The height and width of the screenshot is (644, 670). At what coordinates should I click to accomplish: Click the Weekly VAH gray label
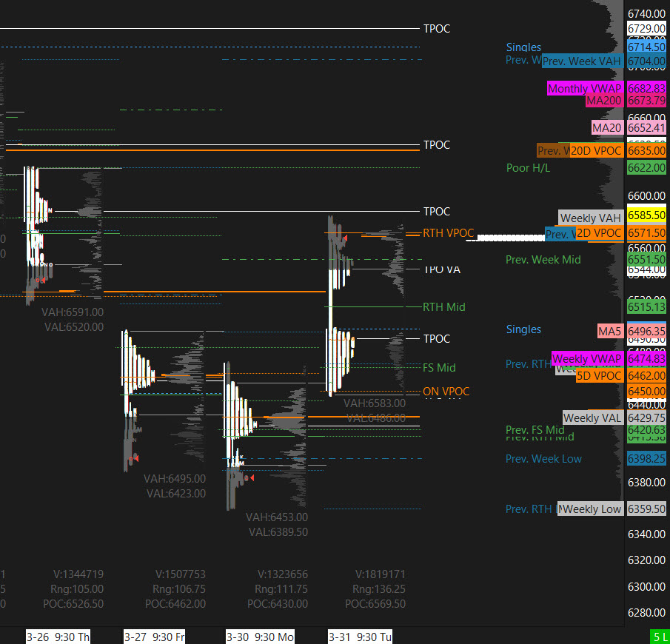pyautogui.click(x=590, y=218)
